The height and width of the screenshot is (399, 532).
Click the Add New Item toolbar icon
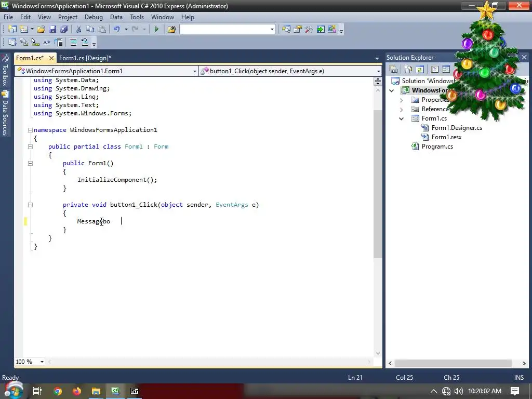tap(24, 30)
